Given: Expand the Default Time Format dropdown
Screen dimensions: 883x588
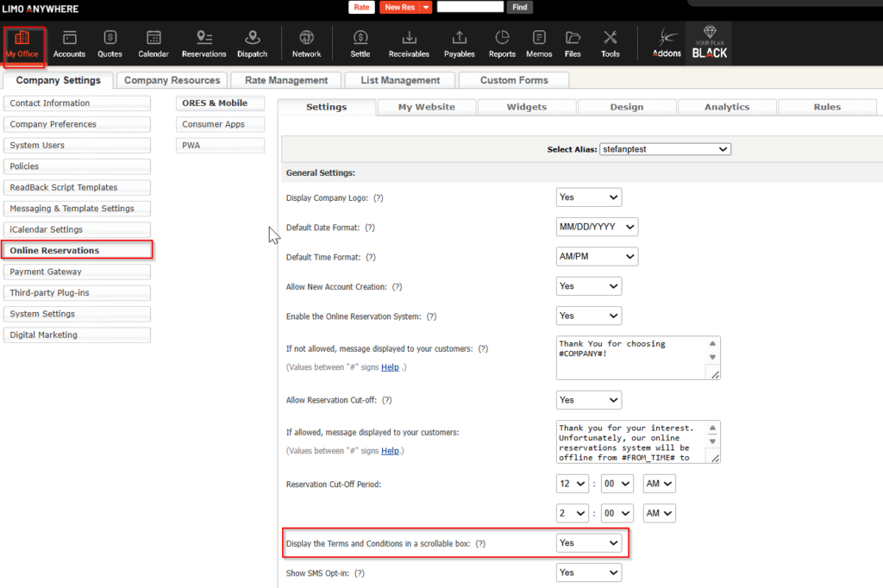Looking at the screenshot, I should (597, 257).
